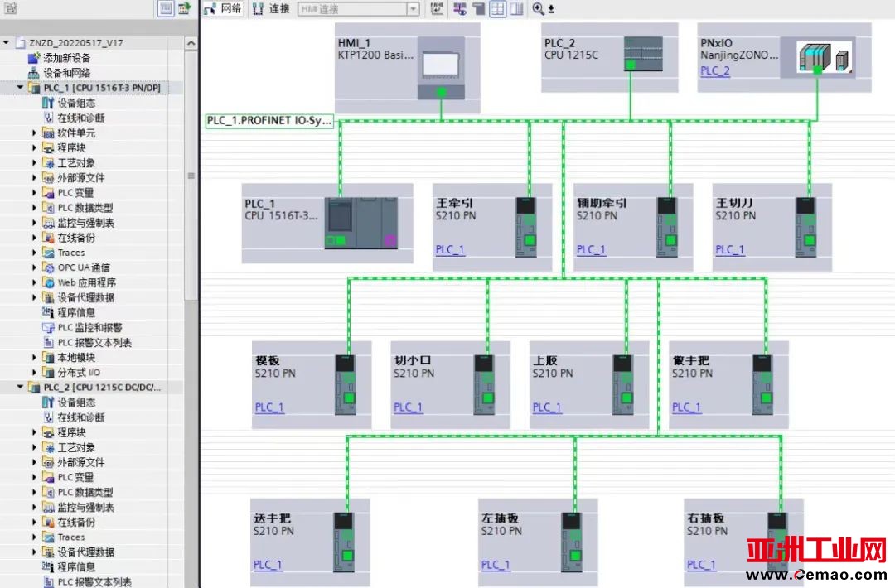Select 在线备份 under PLC_1

coord(76,237)
